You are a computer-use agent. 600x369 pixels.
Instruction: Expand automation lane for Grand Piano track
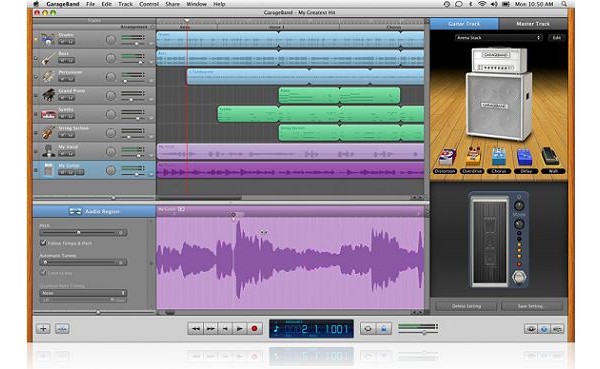[151, 100]
